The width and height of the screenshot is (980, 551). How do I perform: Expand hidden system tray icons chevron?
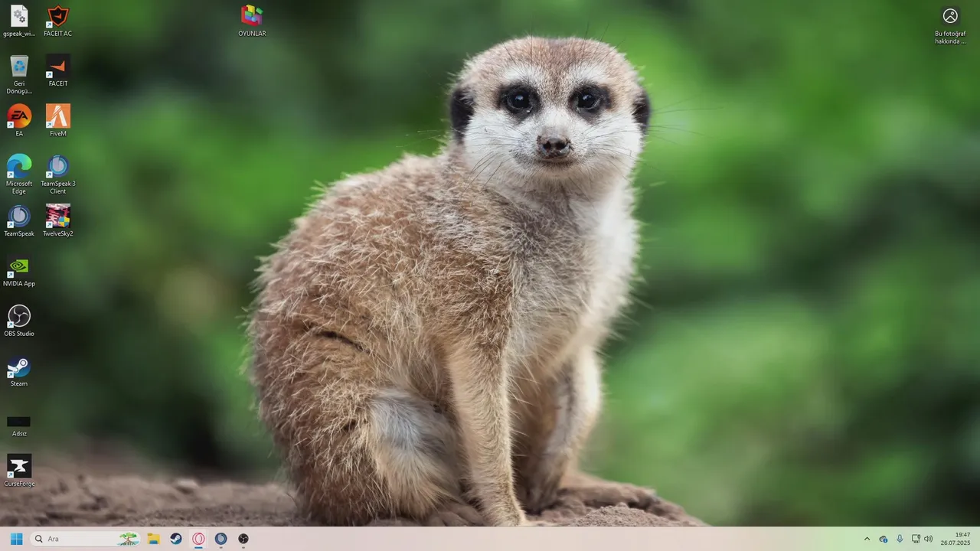(x=867, y=539)
